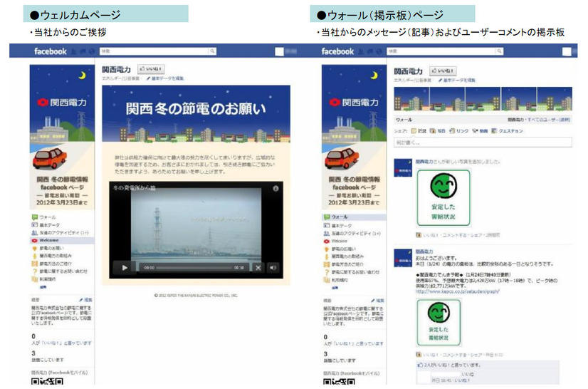Click the profile banner image on the Wall page

tap(354, 137)
